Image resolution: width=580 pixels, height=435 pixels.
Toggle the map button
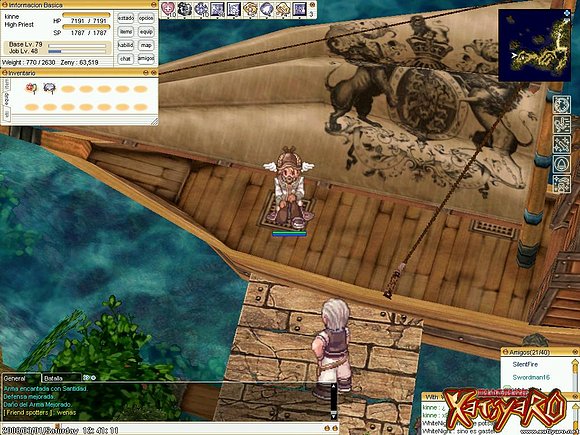146,45
